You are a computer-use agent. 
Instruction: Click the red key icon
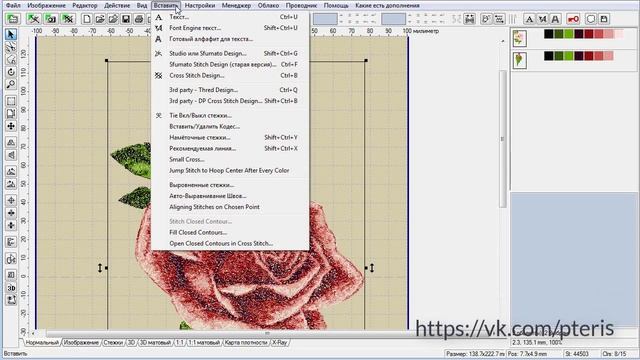(x=573, y=19)
